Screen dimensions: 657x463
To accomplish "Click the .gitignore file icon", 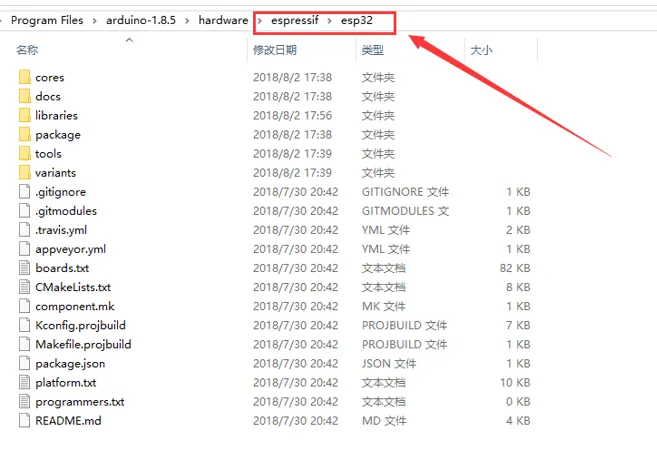I will coord(25,191).
